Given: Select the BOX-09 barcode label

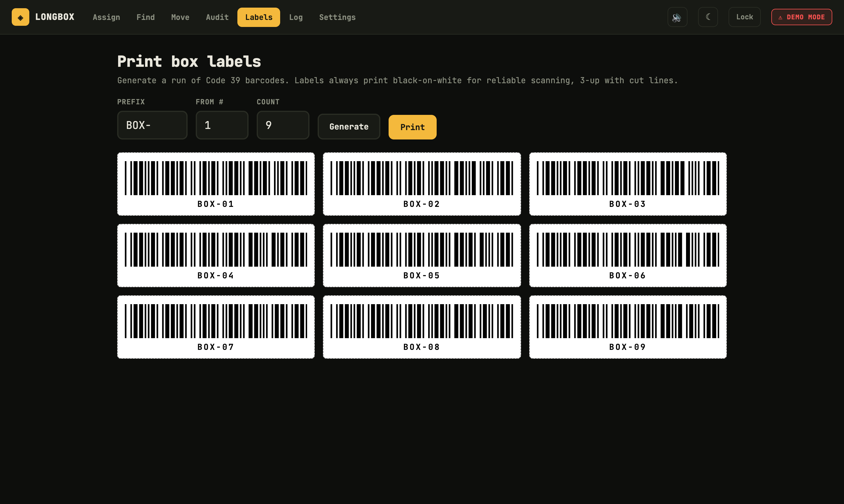Looking at the screenshot, I should pos(628,327).
